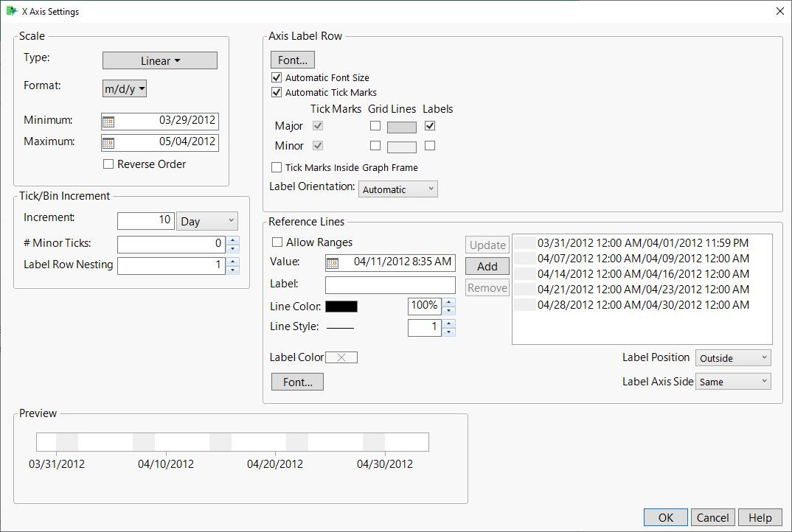Click the JMP icon in the title bar

coord(10,11)
